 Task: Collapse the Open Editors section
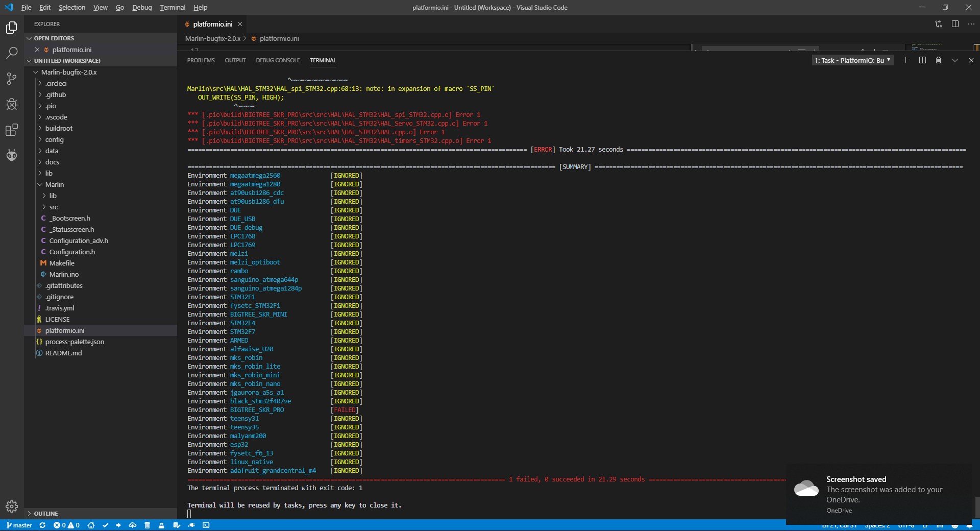(101, 38)
